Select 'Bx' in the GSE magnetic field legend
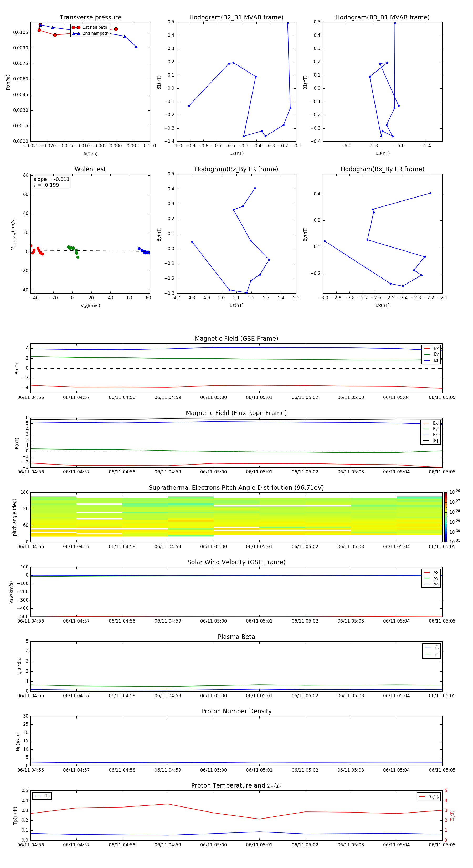The height and width of the screenshot is (868, 473). coord(431,349)
